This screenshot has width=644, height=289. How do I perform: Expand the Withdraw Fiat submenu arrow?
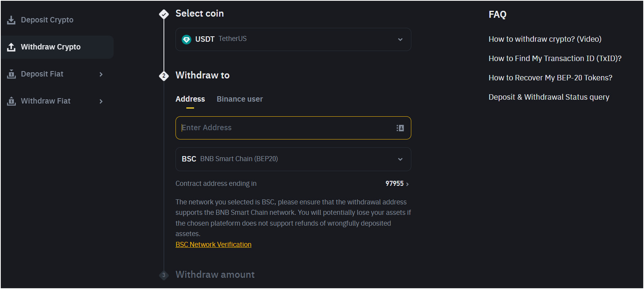tap(101, 101)
